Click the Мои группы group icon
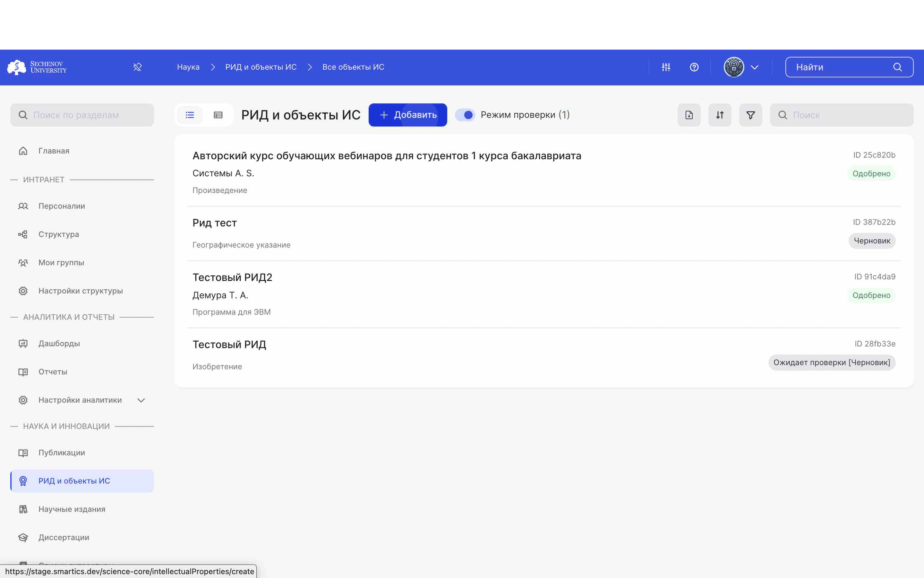The width and height of the screenshot is (924, 578). click(23, 263)
